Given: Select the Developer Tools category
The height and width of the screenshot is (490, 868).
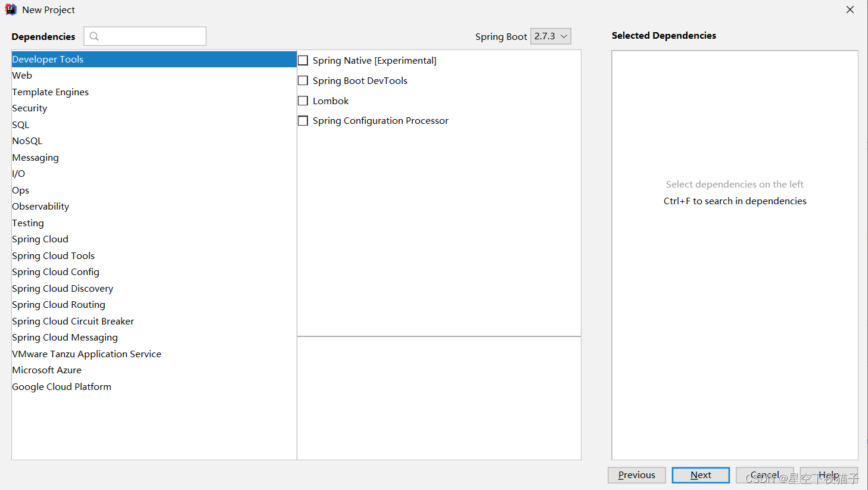Looking at the screenshot, I should click(154, 60).
